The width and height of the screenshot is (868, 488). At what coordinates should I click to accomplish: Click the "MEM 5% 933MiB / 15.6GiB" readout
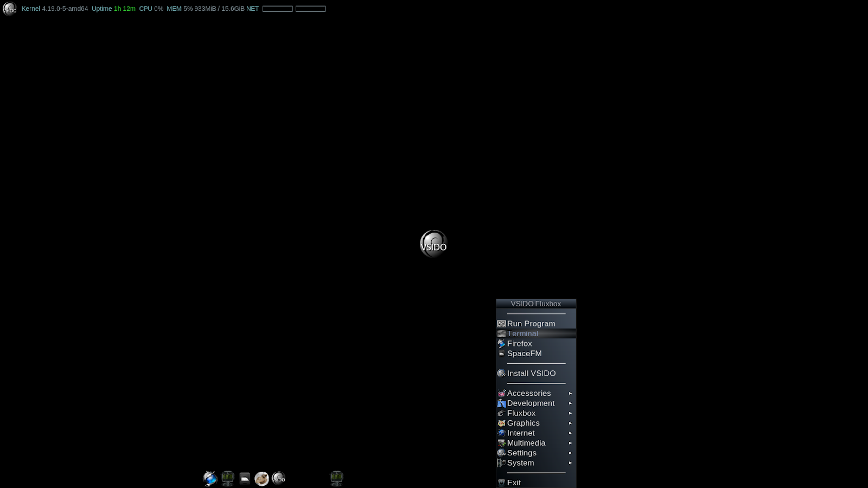[206, 9]
